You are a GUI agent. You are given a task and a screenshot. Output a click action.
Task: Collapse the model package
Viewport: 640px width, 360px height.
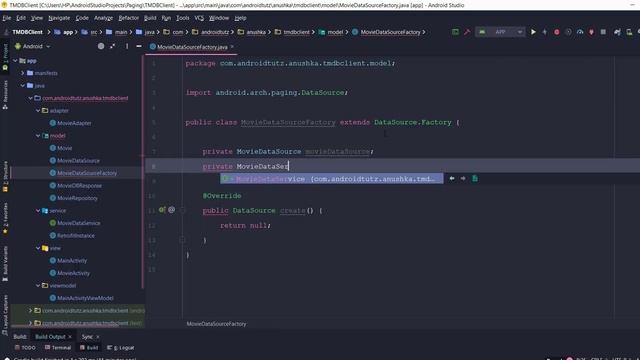(x=38, y=136)
